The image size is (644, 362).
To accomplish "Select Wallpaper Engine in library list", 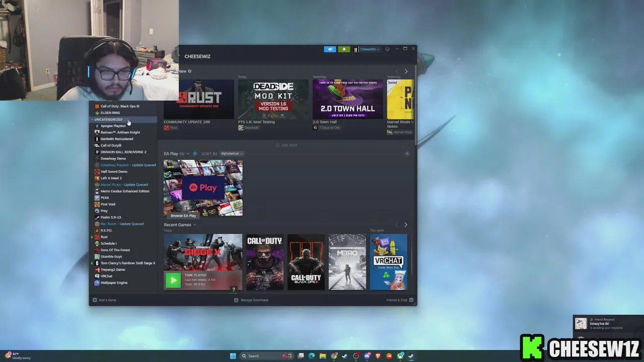I will [x=114, y=283].
